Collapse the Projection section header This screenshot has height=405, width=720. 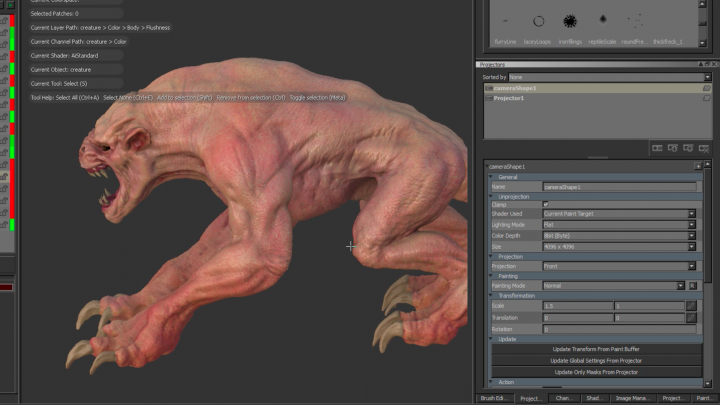click(490, 257)
